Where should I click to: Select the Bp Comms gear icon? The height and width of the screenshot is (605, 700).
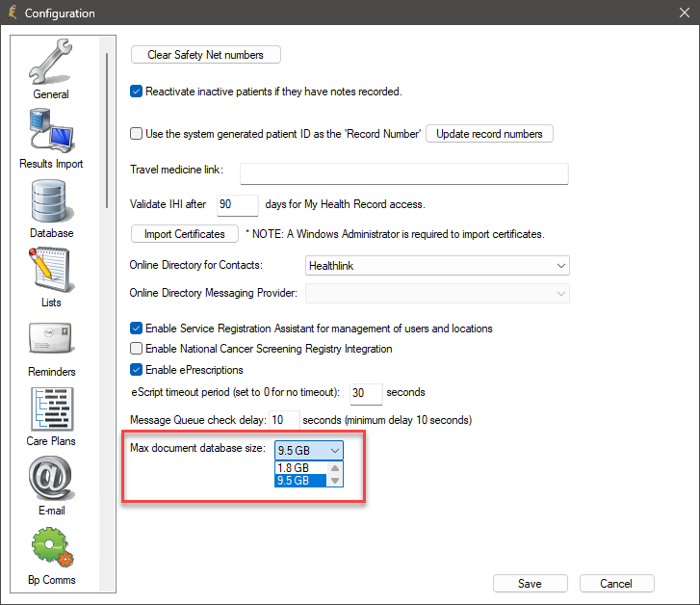point(51,548)
